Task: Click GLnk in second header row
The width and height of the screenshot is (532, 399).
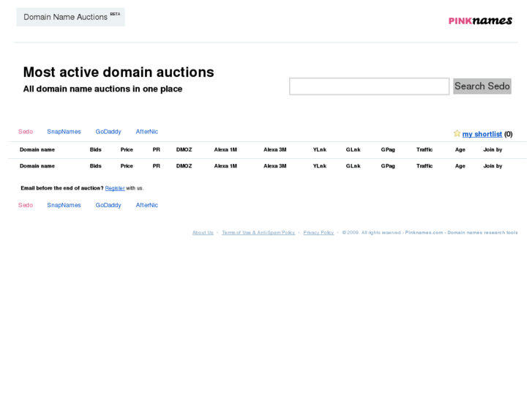Action: click(x=353, y=166)
